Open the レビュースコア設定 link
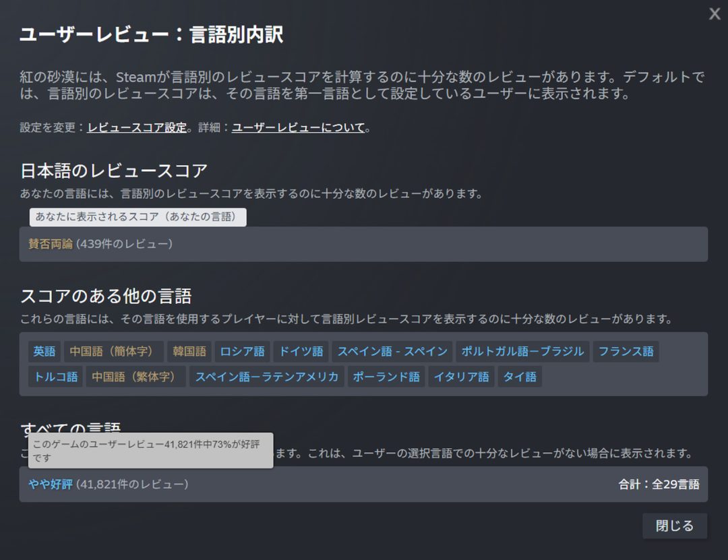 point(137,127)
